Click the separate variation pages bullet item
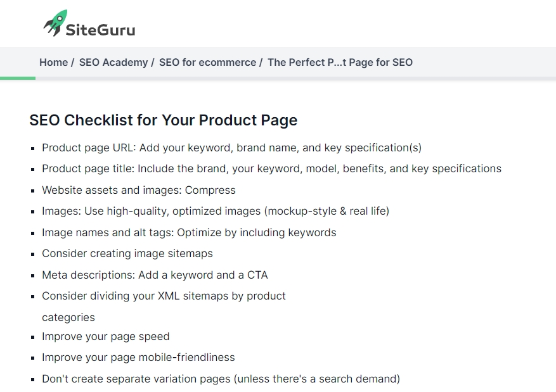Screen dimensions: 556x392 [x=221, y=379]
